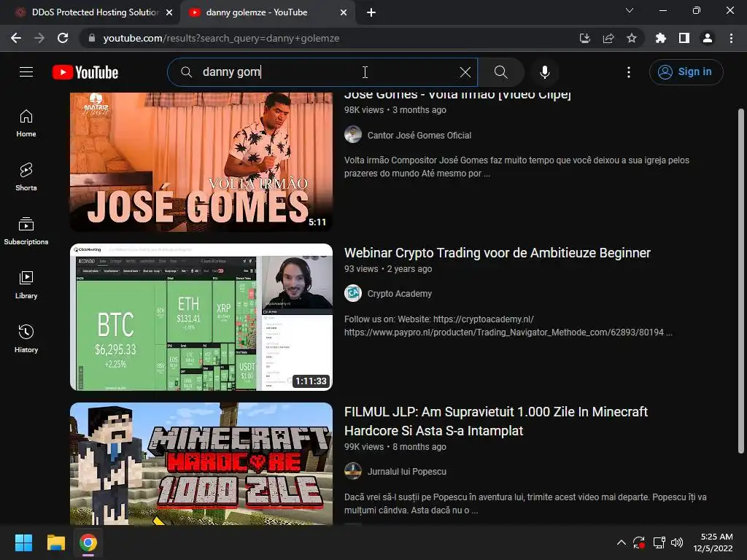Viewport: 747px width, 560px height.
Task: Bookmark this page with star icon
Action: (632, 38)
